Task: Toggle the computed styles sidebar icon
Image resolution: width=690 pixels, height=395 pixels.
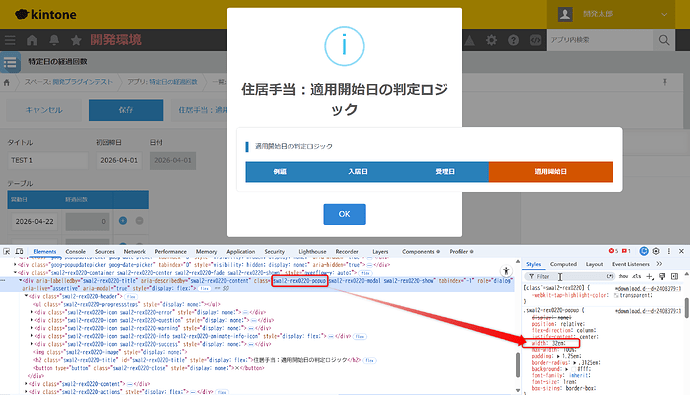Action: (x=675, y=276)
